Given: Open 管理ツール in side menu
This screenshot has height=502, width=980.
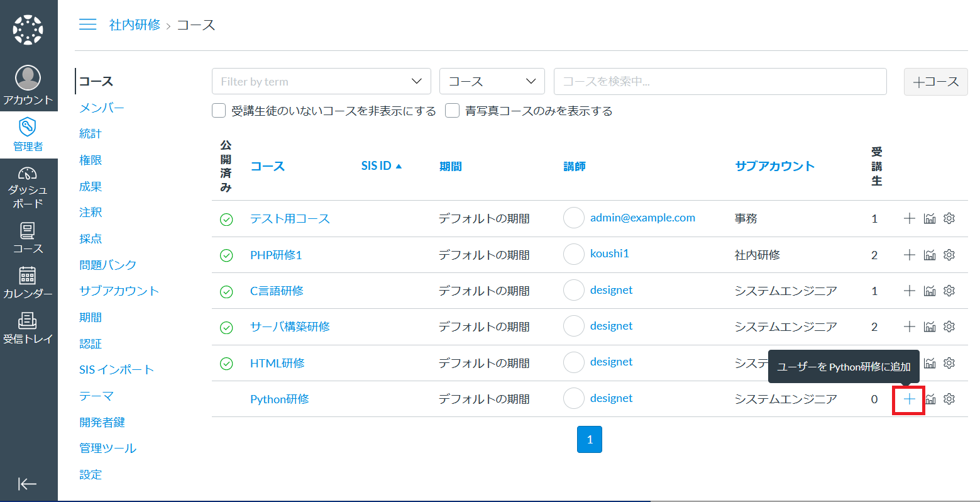Looking at the screenshot, I should click(x=107, y=448).
